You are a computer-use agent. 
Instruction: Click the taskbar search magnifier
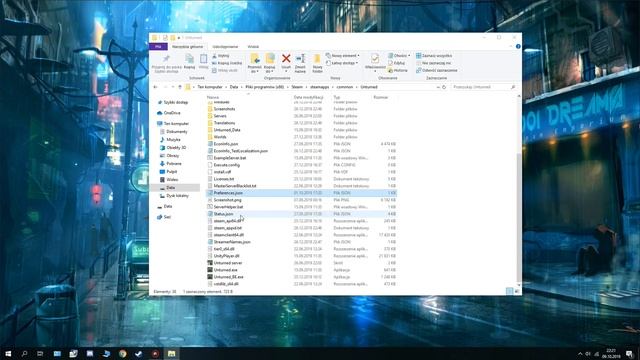click(x=24, y=353)
